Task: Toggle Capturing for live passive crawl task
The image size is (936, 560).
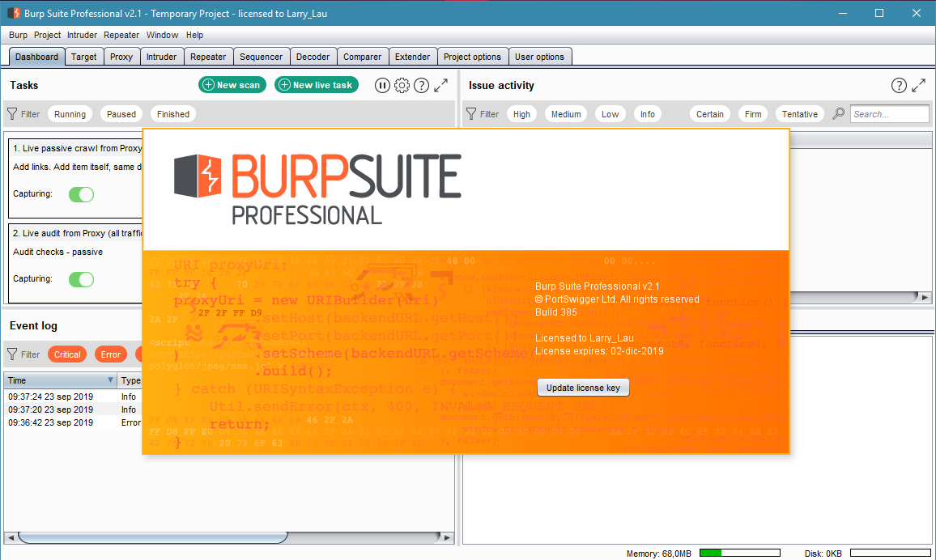Action: 81,194
